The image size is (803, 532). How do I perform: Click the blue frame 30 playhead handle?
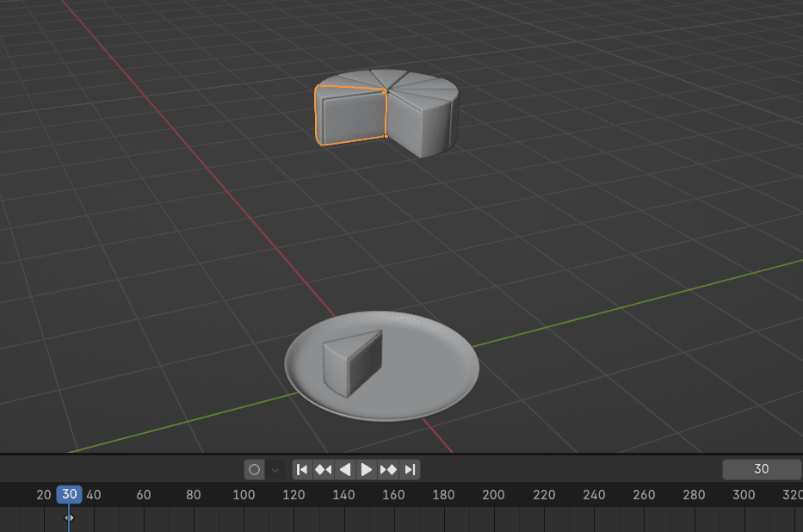(x=69, y=495)
